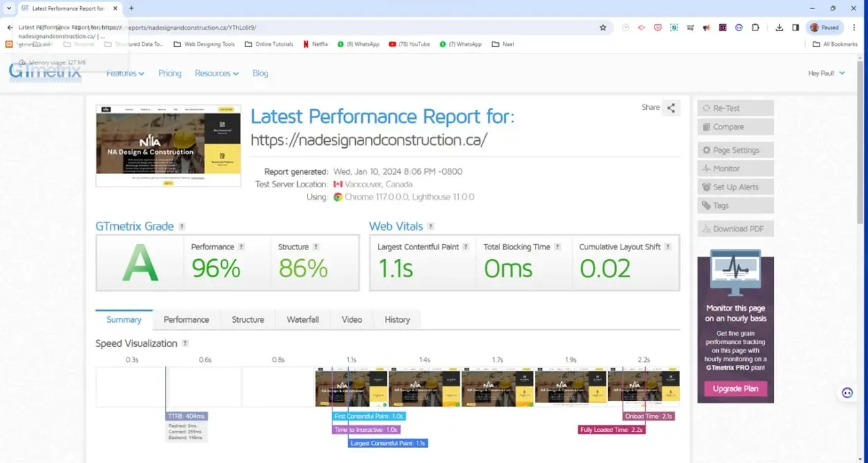Click the Compare button
This screenshot has width=868, height=463.
click(x=735, y=127)
